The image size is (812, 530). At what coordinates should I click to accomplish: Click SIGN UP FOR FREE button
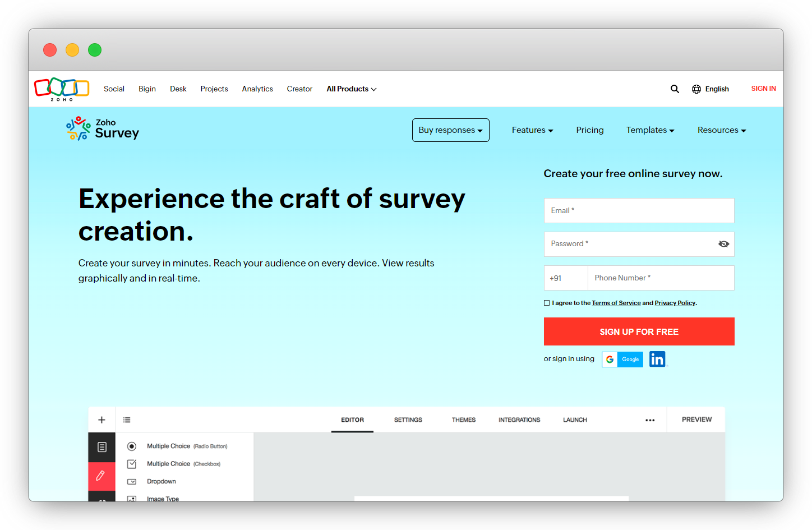(639, 331)
